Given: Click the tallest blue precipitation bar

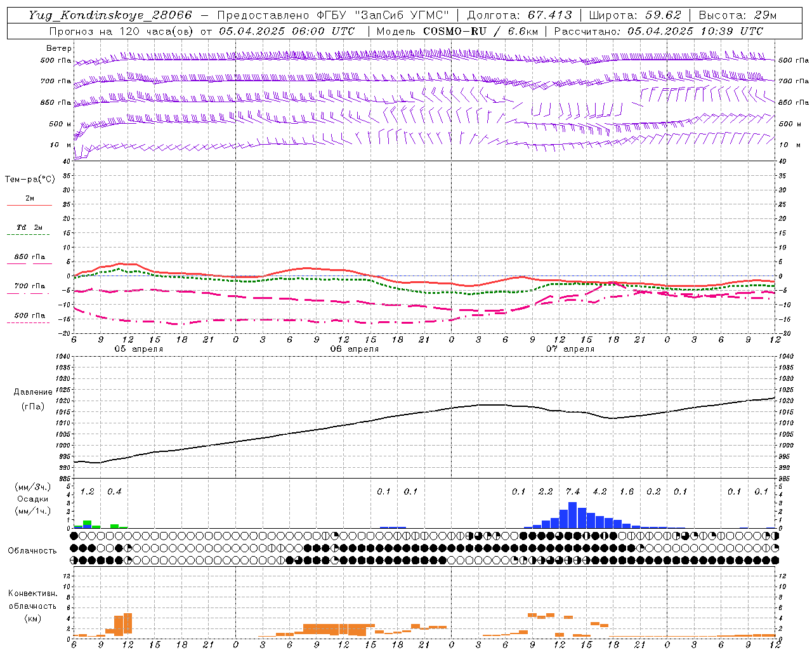Looking at the screenshot, I should pyautogui.click(x=573, y=515).
